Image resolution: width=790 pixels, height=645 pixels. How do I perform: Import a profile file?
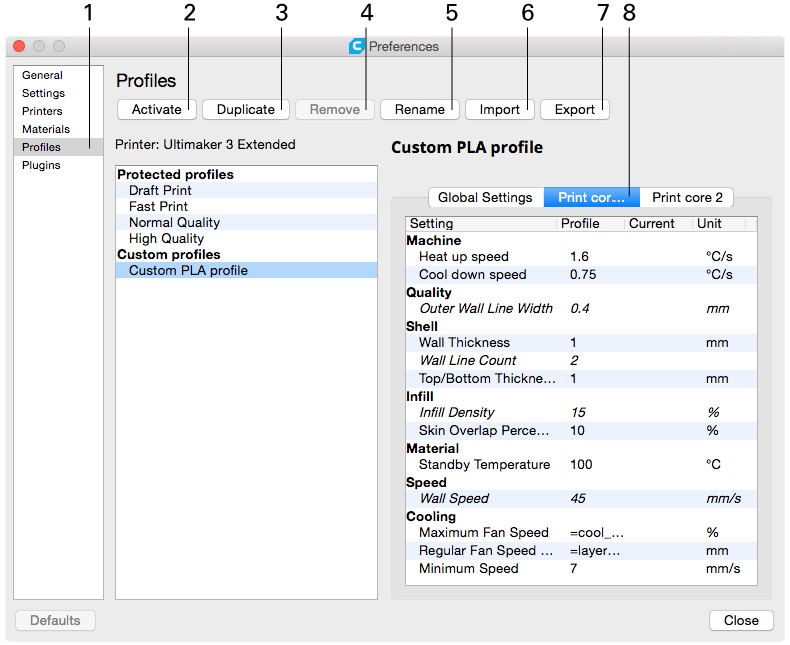tap(499, 109)
